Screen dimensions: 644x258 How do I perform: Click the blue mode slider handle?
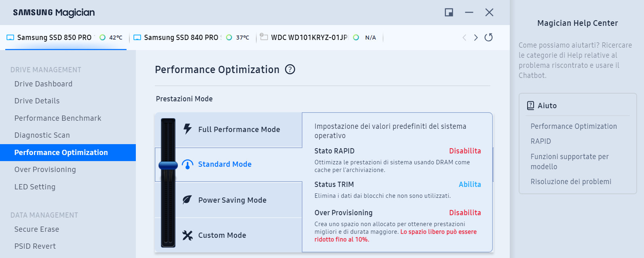coord(168,165)
